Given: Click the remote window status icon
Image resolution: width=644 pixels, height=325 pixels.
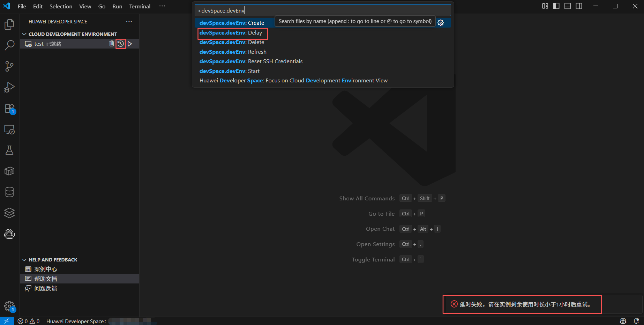Looking at the screenshot, I should point(7,321).
